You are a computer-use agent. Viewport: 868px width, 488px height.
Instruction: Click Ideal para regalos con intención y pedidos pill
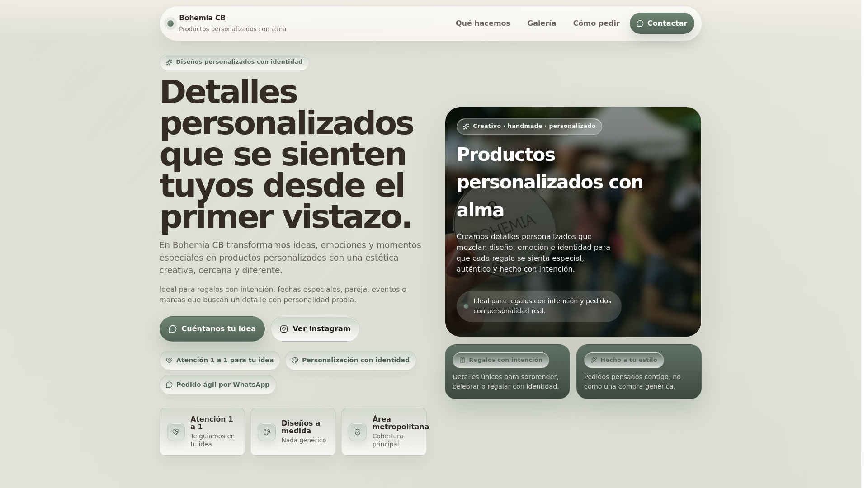(539, 306)
